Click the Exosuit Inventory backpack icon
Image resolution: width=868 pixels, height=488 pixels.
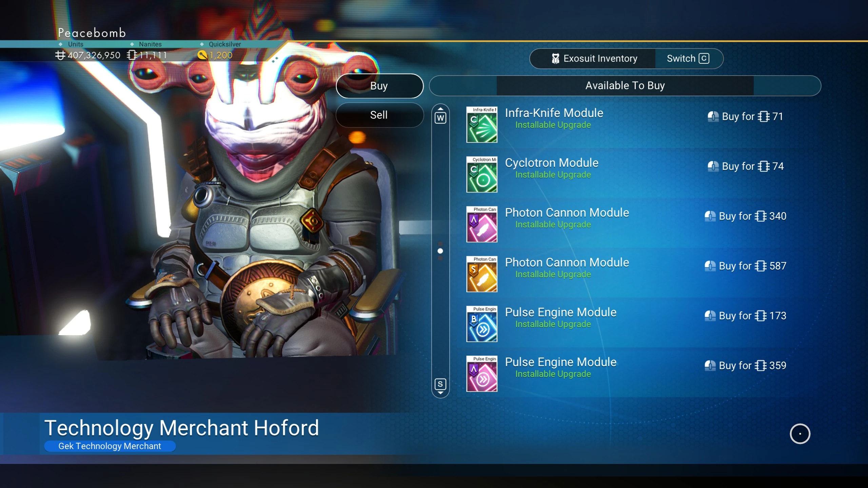[555, 59]
